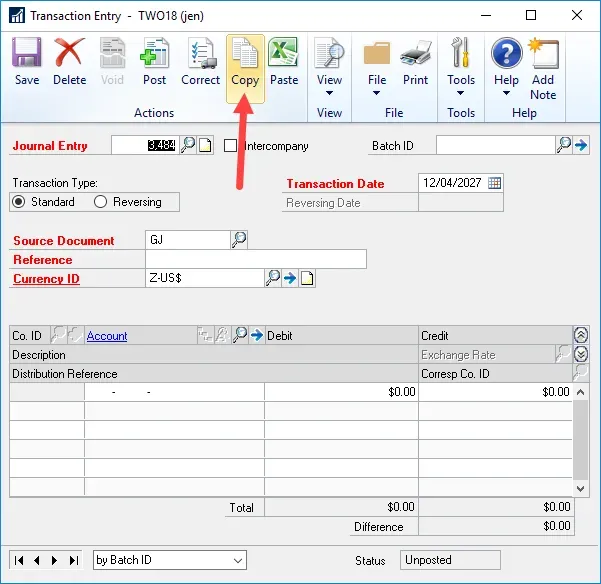Select the Standard transaction type
601x584 pixels.
(19, 202)
